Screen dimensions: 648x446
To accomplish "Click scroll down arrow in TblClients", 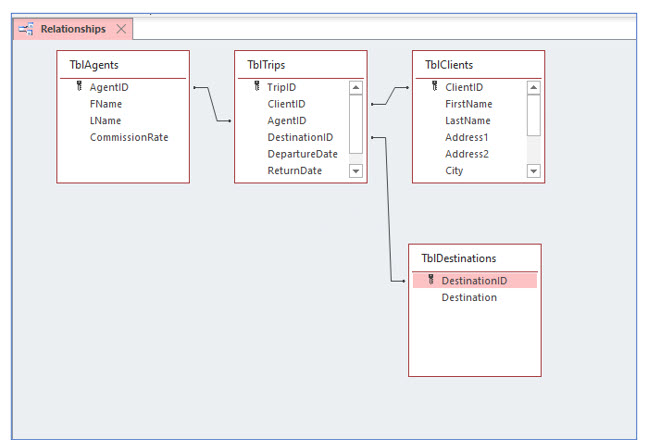I will pos(534,171).
